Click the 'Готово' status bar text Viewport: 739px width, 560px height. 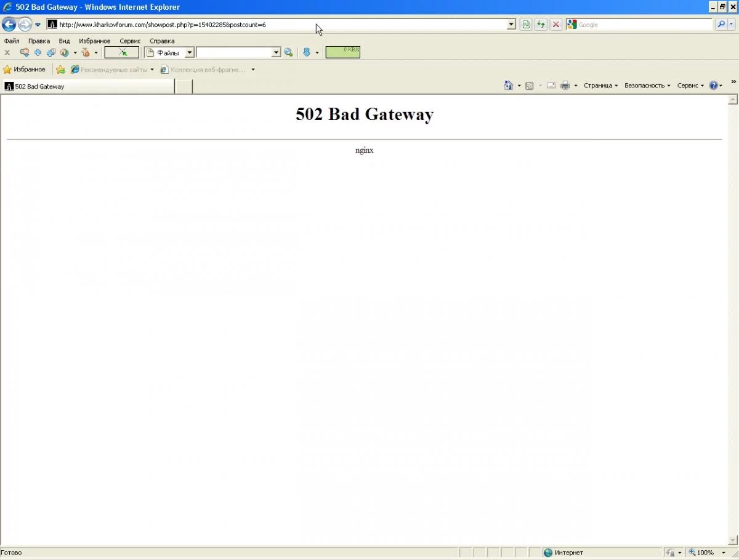pos(11,553)
